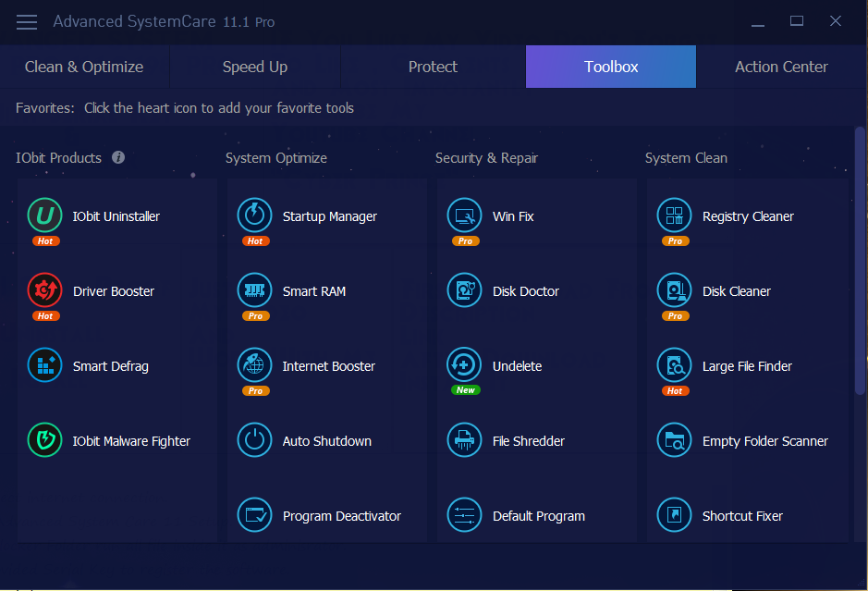868x591 pixels.
Task: Click the Undelete text label
Action: pyautogui.click(x=517, y=366)
